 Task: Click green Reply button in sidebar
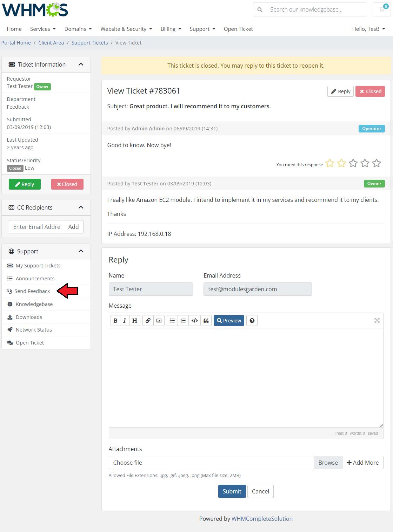25,184
